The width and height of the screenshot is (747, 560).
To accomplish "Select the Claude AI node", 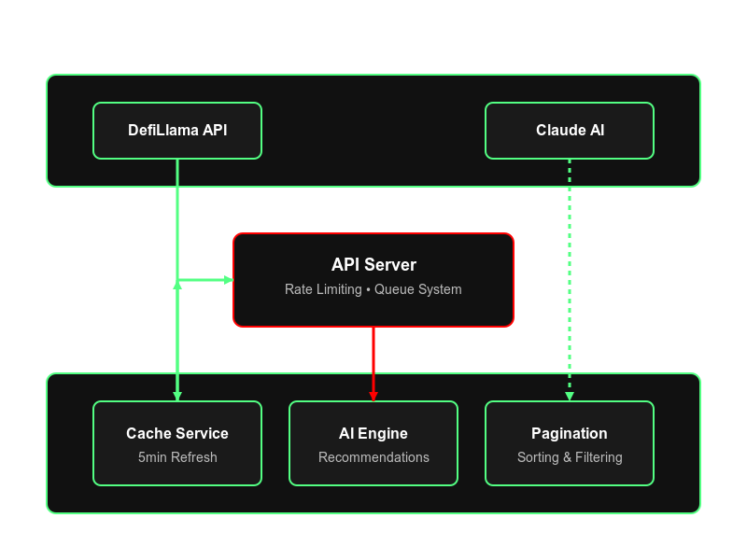I will 570,131.
